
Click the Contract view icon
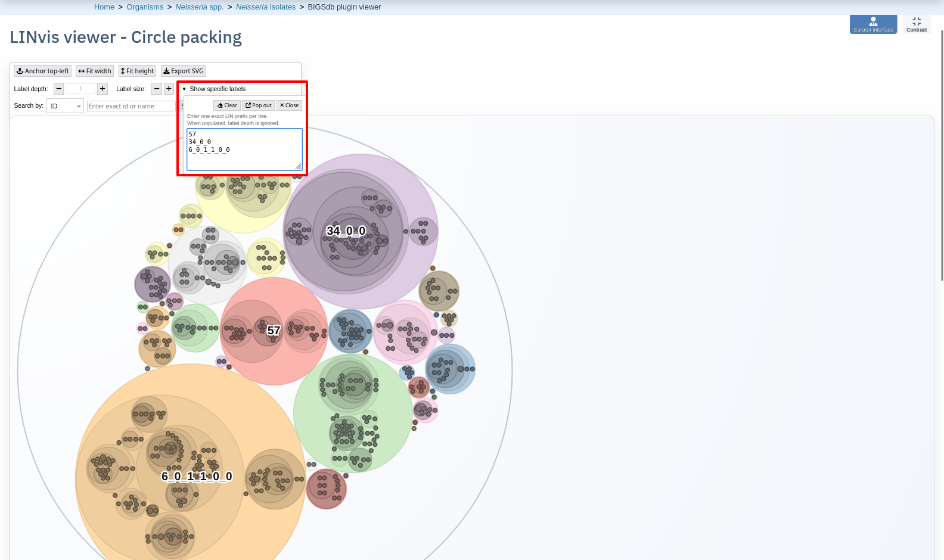917,24
